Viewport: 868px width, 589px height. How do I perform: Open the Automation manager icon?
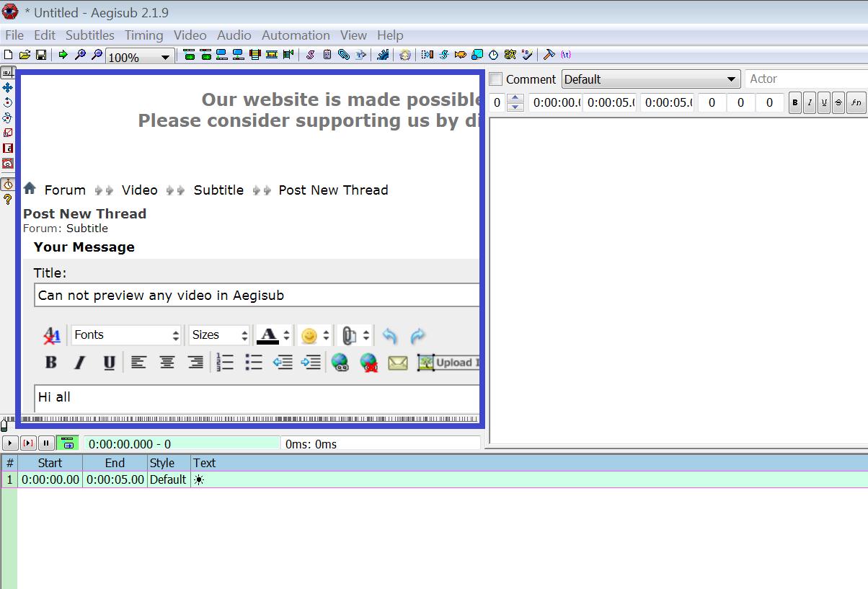coord(383,55)
